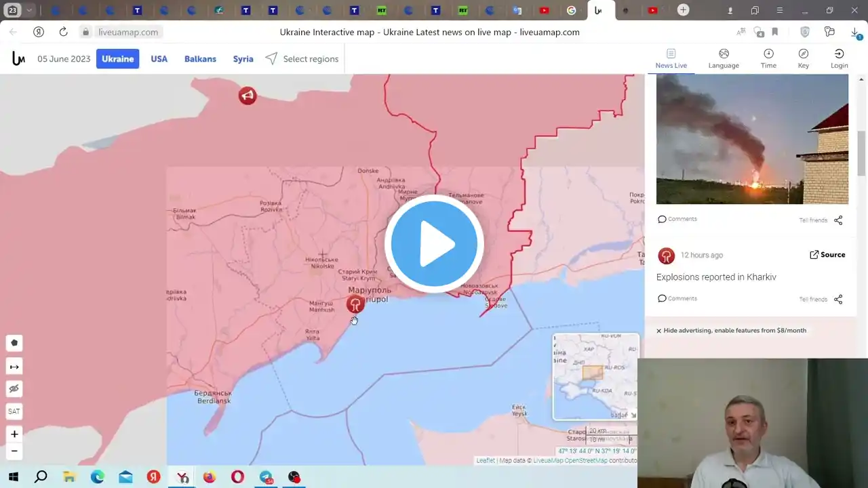Open the Yandex home button in toolbar
This screenshot has width=868, height=488.
point(39,32)
